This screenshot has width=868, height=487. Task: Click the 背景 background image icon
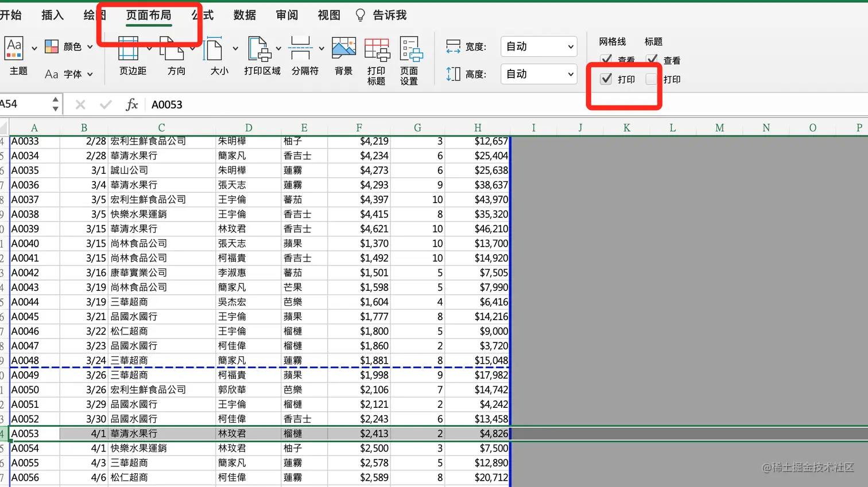click(344, 48)
